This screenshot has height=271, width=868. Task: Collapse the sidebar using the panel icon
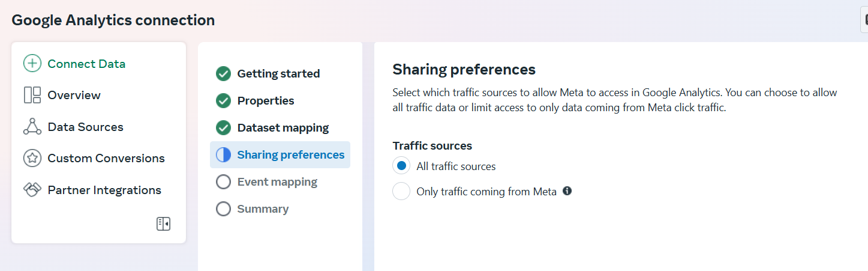pos(163,224)
